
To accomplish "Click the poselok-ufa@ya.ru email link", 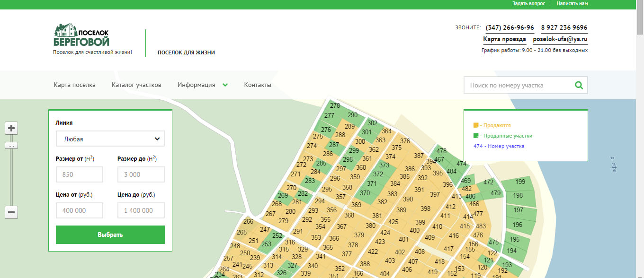I will click(x=560, y=39).
